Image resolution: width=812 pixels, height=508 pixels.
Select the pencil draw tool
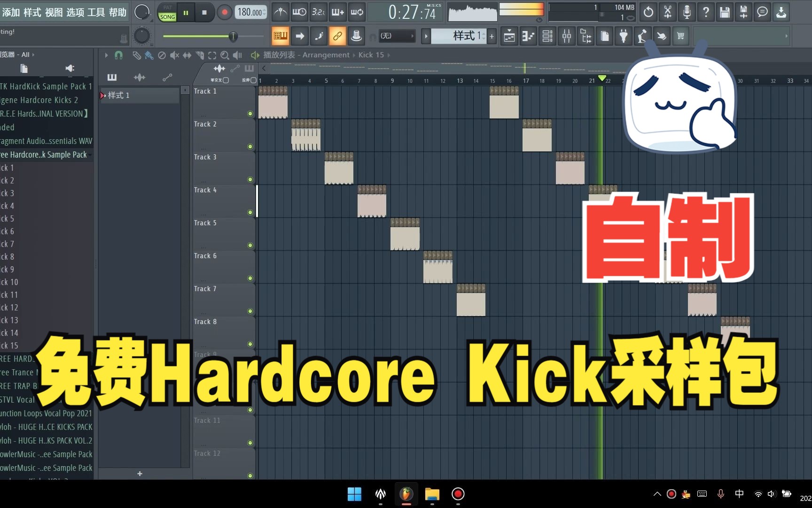point(136,55)
